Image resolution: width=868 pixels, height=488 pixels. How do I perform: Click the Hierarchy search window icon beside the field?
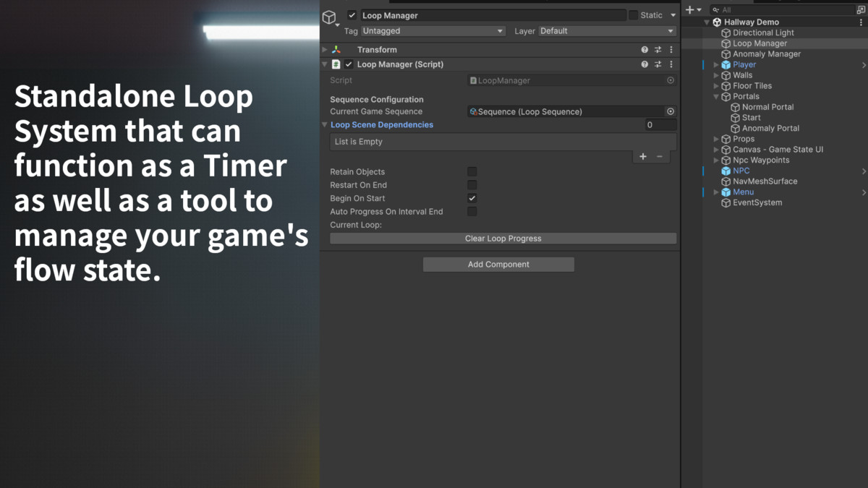point(861,9)
